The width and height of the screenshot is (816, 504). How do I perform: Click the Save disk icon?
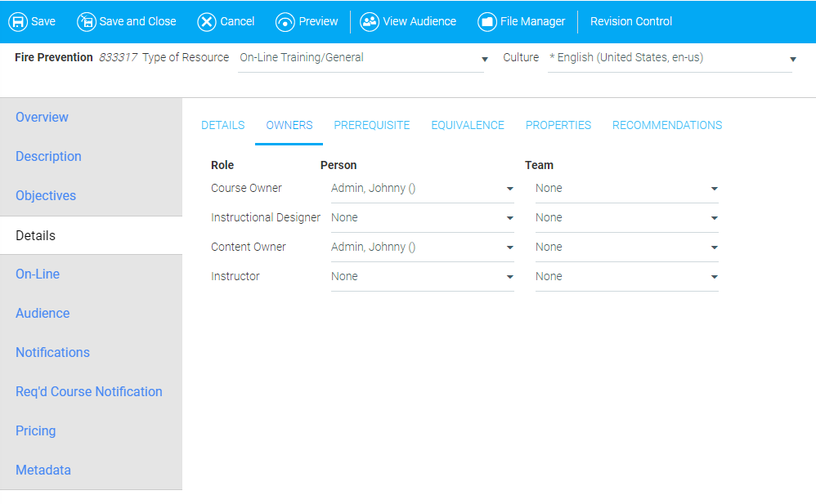pos(18,22)
